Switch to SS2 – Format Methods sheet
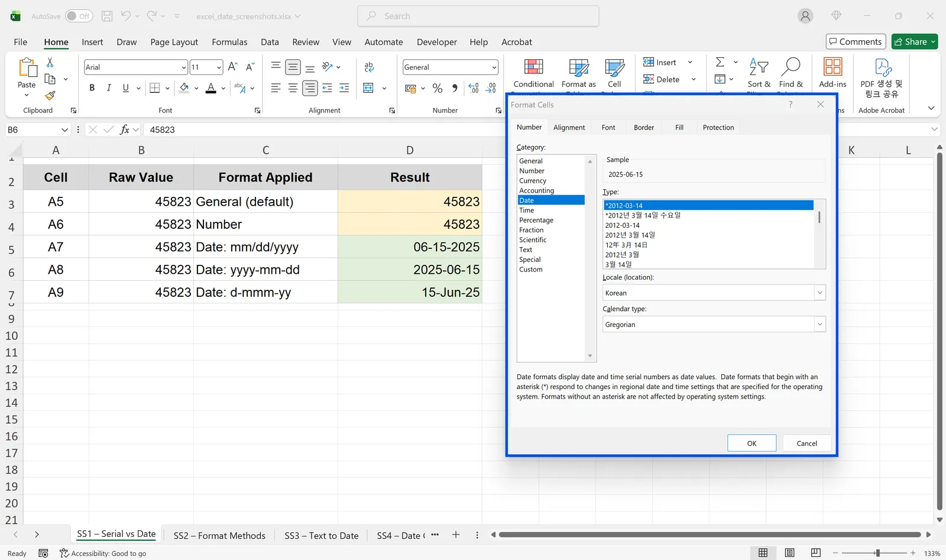Viewport: 946px width, 560px height. coord(219,536)
